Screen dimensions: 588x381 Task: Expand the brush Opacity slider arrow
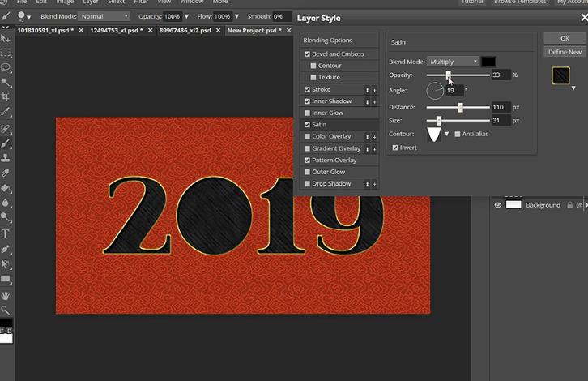(186, 16)
